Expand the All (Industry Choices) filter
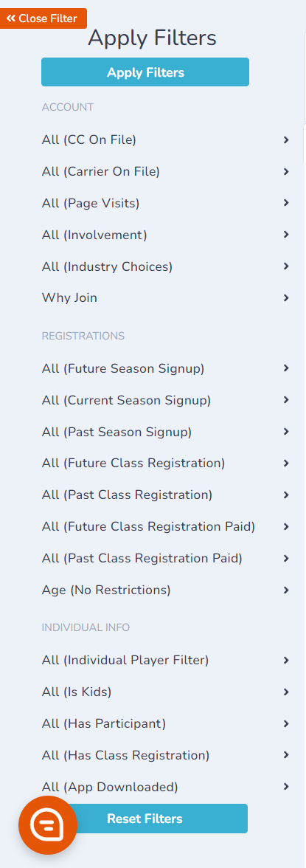 click(x=166, y=266)
